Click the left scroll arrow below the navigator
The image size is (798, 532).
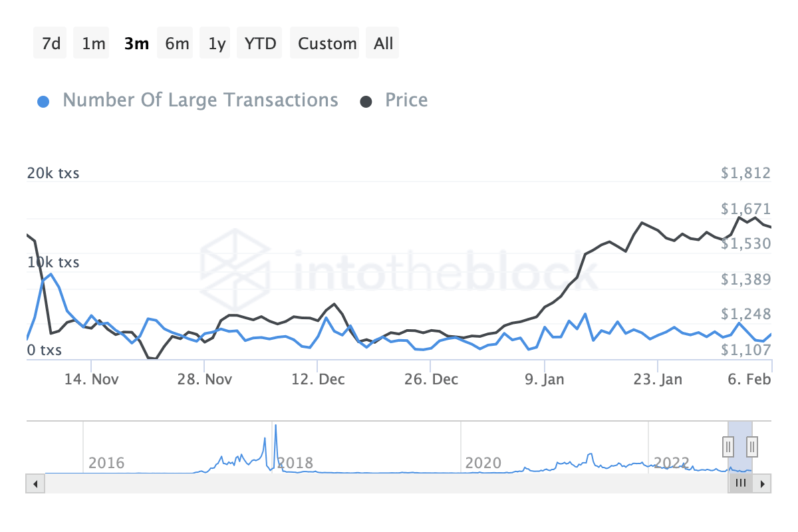35,483
